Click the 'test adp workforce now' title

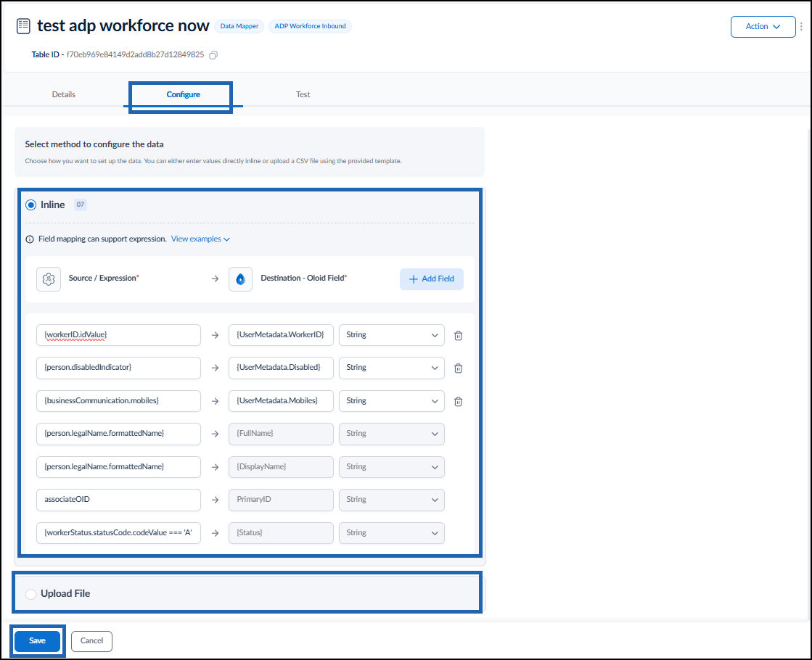[123, 26]
